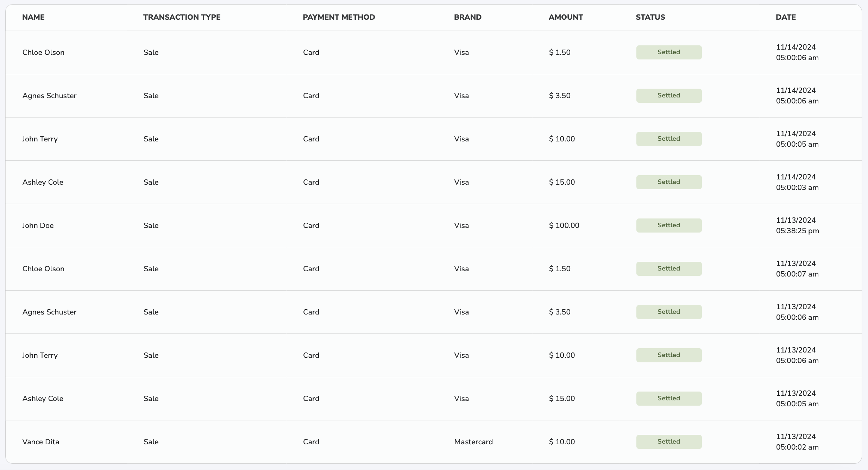This screenshot has width=868, height=470.
Task: Click the TRANSACTION TYPE column header
Action: click(182, 17)
